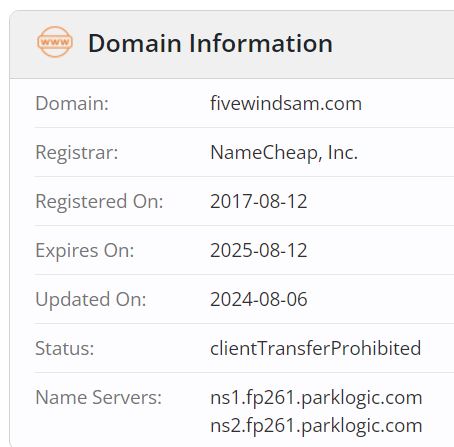Click the Name Servers: label
This screenshot has width=454, height=447.
[x=99, y=398]
